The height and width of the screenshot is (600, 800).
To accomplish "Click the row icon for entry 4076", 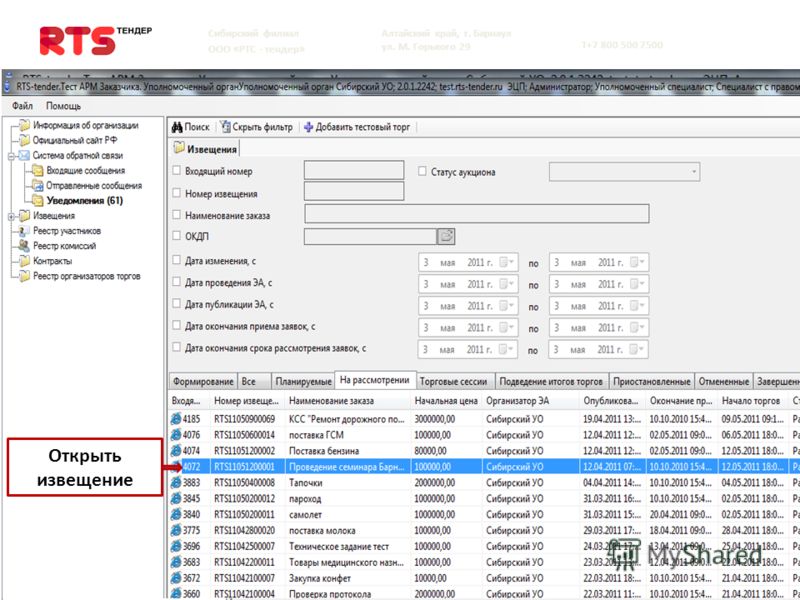I will click(176, 435).
